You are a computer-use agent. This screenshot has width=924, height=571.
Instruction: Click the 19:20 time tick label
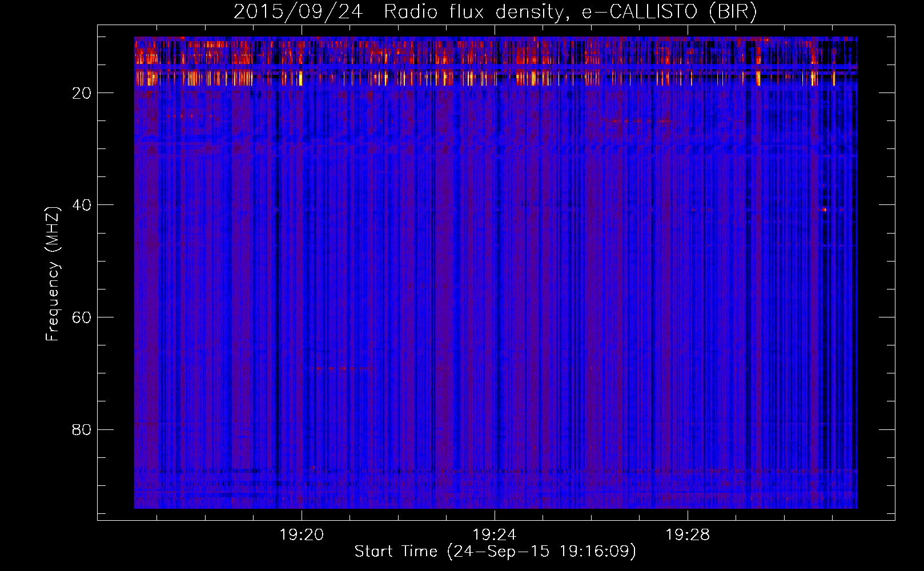tap(302, 535)
